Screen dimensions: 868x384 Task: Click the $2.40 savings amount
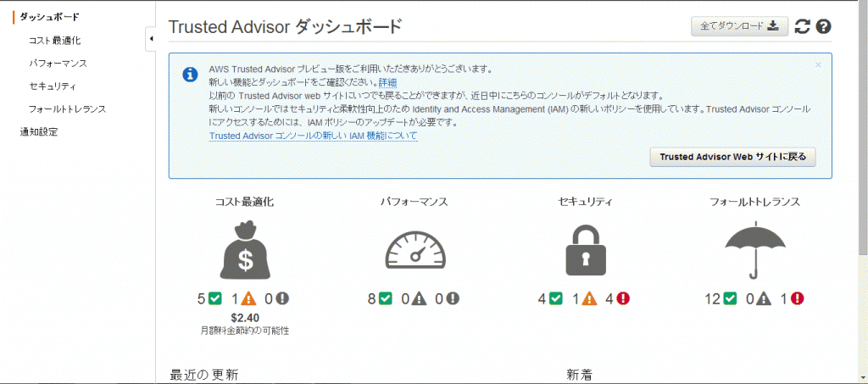point(245,318)
